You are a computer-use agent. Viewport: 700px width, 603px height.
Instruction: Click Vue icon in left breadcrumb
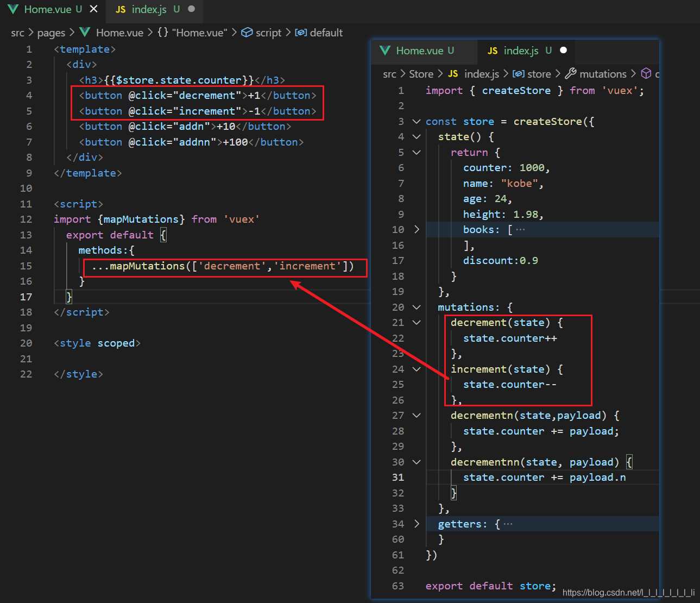(85, 32)
